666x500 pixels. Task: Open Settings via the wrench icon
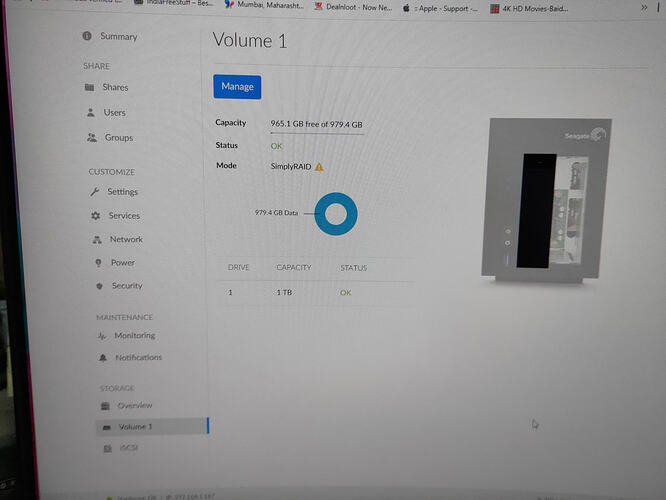pos(95,192)
